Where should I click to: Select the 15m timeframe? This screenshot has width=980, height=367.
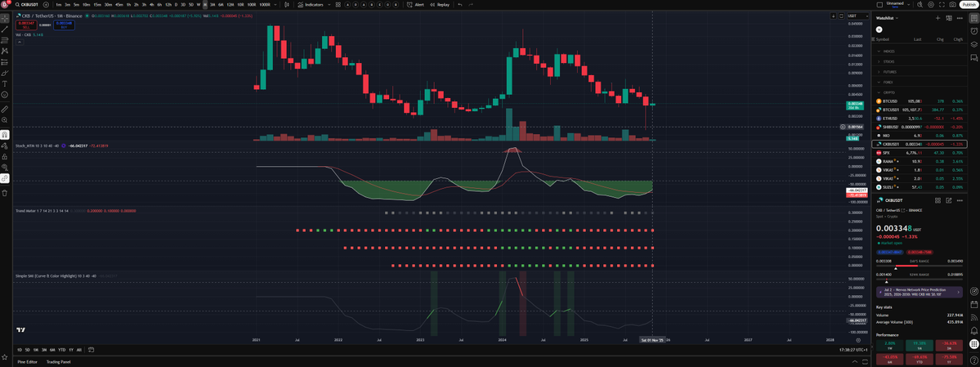tap(97, 4)
